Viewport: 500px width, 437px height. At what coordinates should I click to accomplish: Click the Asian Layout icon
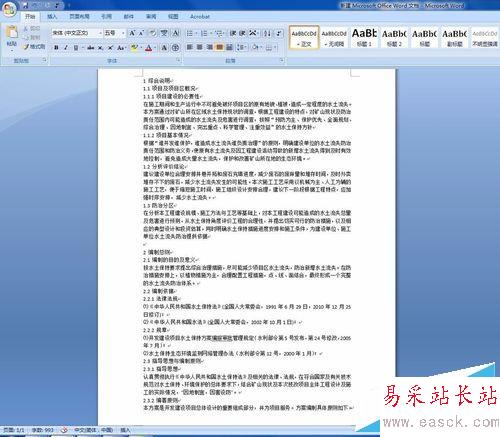tap(254, 33)
